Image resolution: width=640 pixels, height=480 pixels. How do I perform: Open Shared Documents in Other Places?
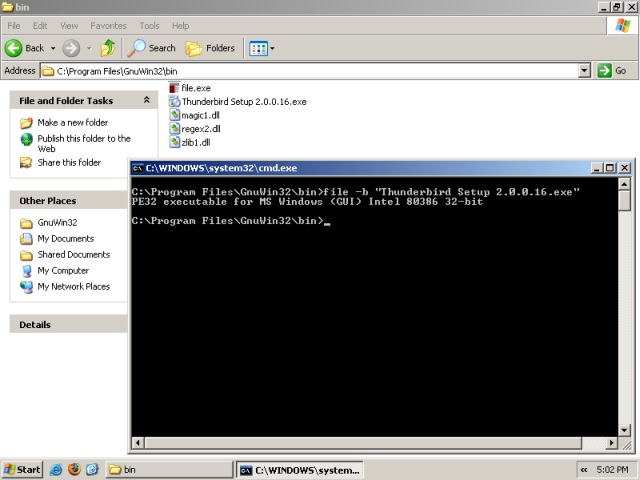point(74,254)
